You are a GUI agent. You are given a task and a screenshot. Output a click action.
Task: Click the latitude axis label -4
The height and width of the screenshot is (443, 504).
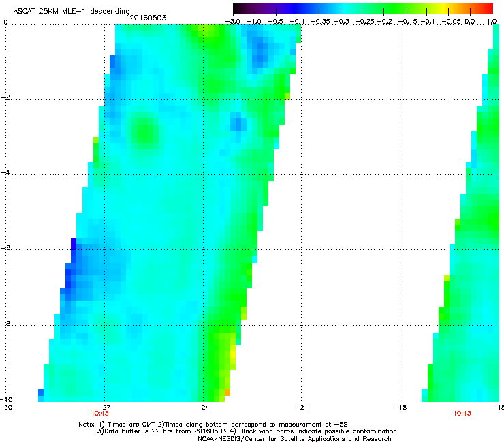[x=5, y=172]
